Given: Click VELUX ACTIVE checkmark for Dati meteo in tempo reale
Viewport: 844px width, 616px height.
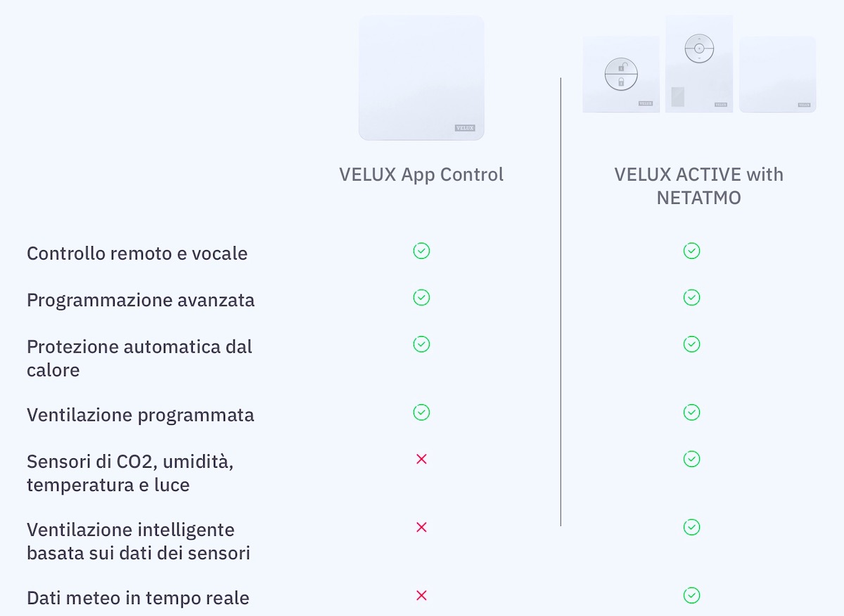Looking at the screenshot, I should [691, 596].
